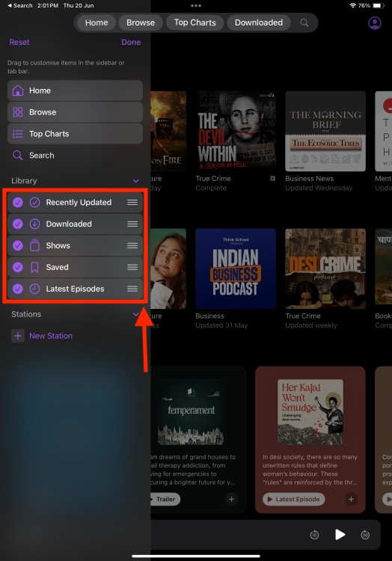
Task: Skip forward 30 seconds in mini player
Action: (x=365, y=535)
